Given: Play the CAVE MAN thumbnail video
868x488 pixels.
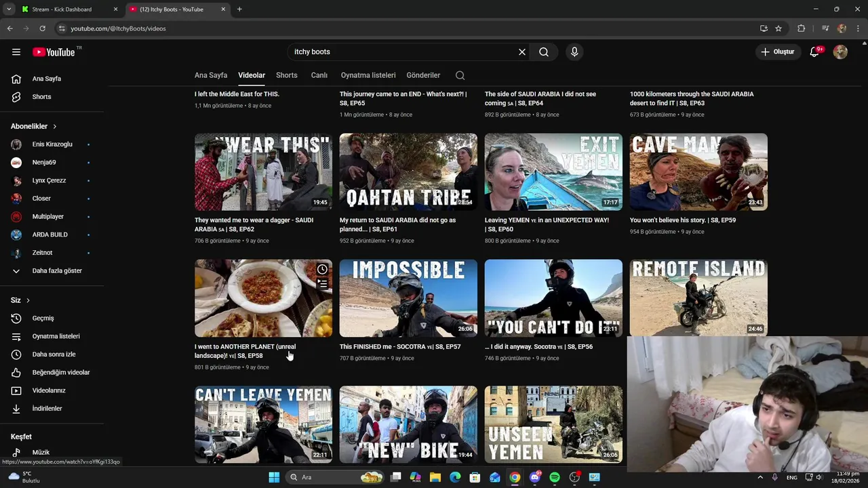Looking at the screenshot, I should click(698, 172).
